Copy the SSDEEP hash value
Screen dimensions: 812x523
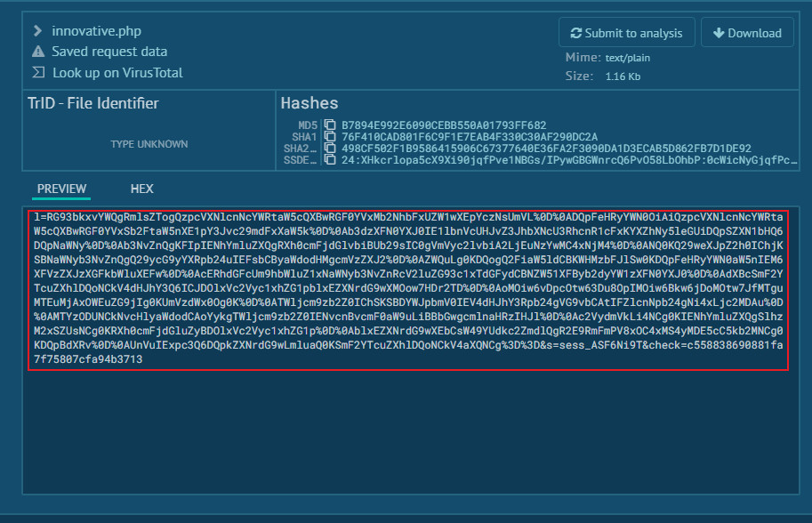click(330, 160)
